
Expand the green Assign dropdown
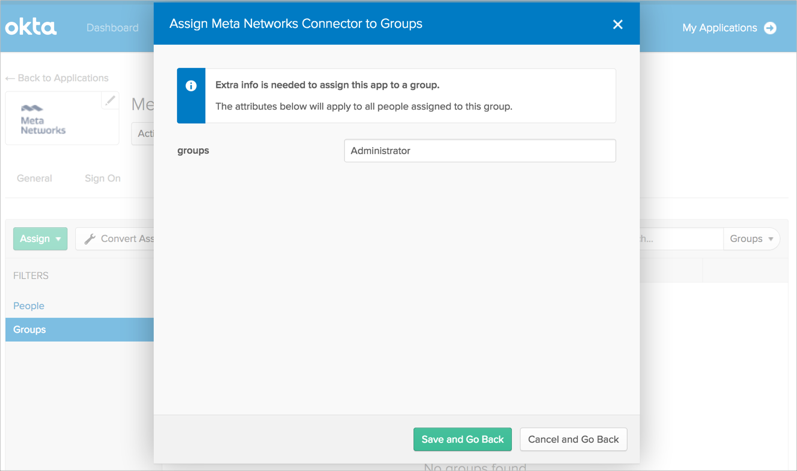click(x=40, y=239)
